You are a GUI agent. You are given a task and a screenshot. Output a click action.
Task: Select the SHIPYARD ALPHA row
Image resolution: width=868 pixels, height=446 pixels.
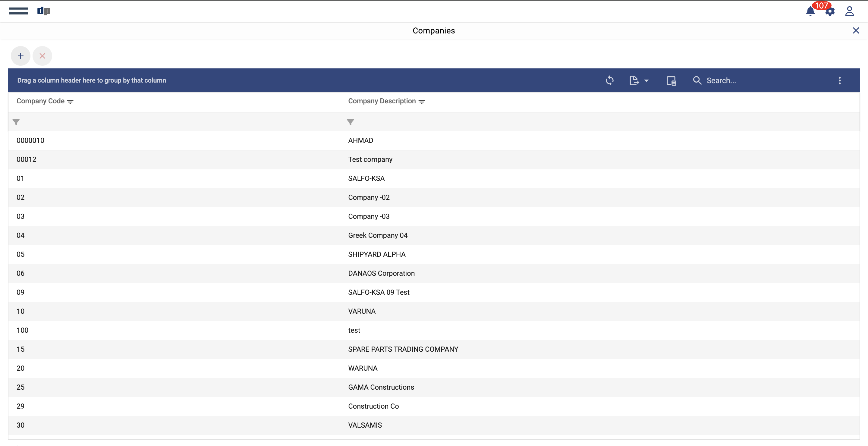click(x=376, y=254)
